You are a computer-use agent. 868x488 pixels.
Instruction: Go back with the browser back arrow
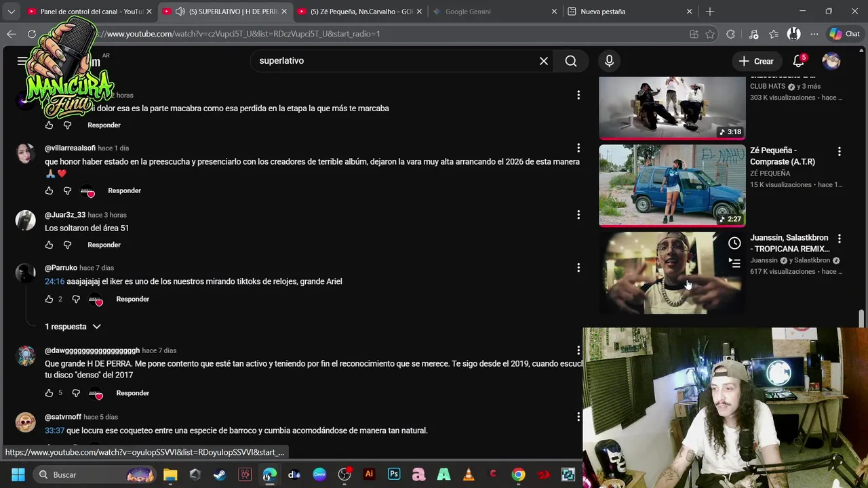tap(12, 34)
